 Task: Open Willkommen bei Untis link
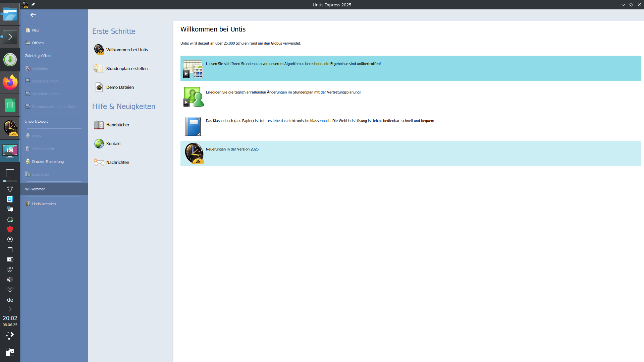tap(127, 50)
